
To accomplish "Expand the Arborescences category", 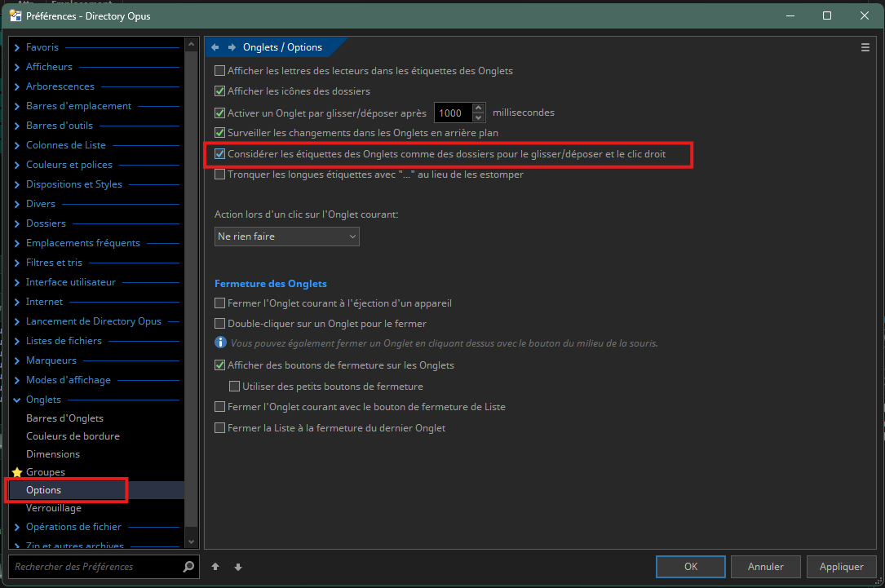I will 17,87.
